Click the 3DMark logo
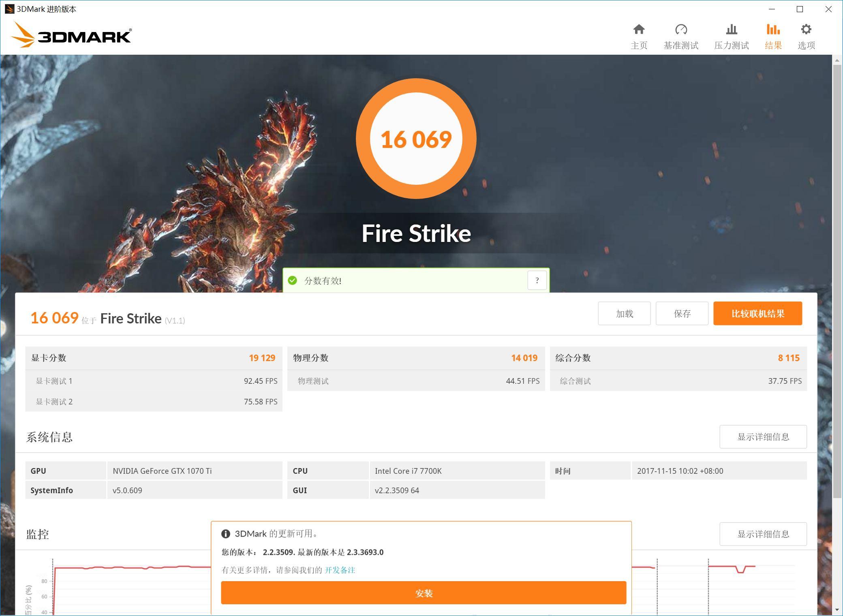Screen dimensions: 843x616 (x=71, y=35)
